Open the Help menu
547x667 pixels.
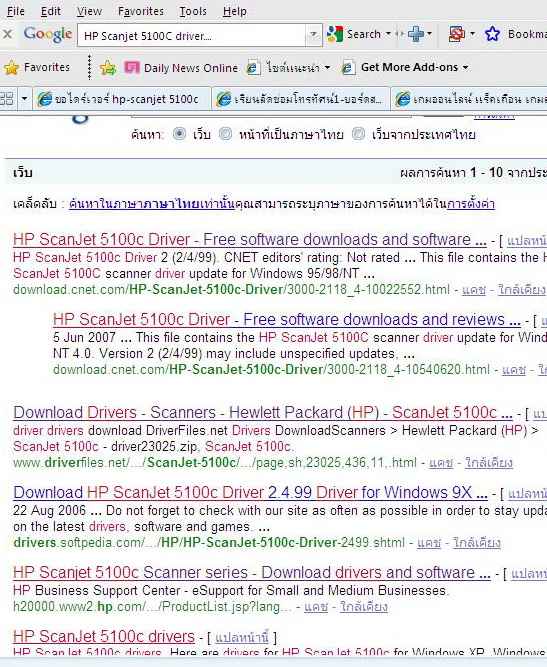click(x=234, y=11)
